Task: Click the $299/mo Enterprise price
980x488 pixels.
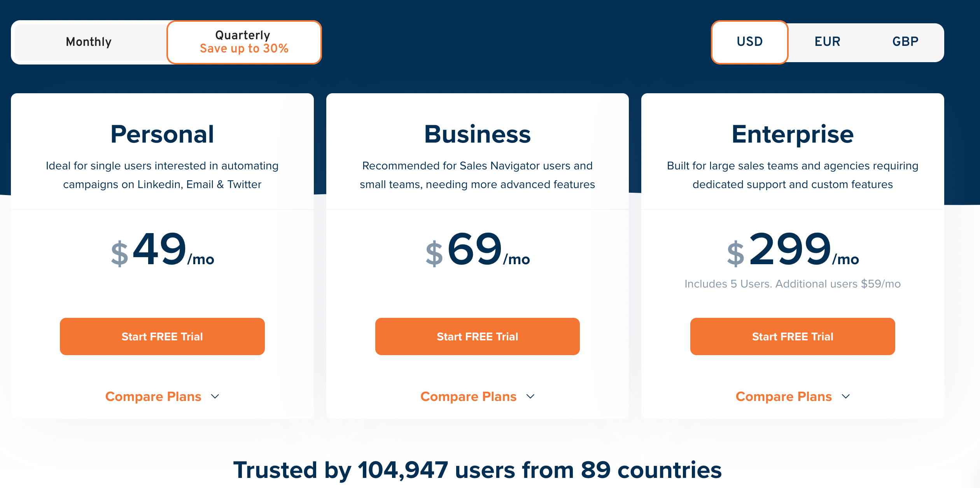Action: 792,249
